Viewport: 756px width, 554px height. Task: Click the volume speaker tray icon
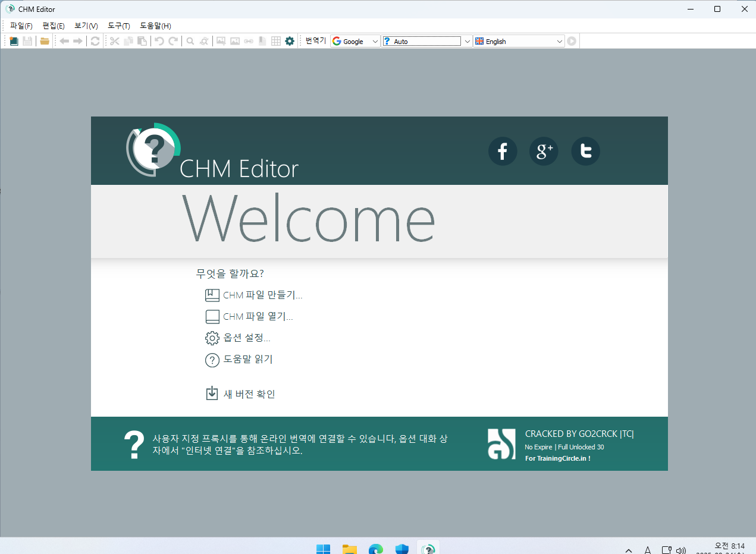[x=682, y=550]
